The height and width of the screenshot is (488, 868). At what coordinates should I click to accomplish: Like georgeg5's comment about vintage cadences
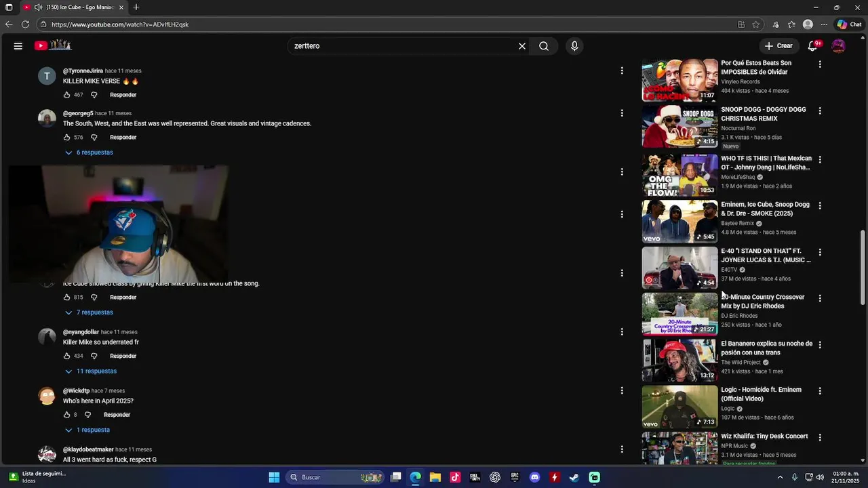[x=67, y=138]
